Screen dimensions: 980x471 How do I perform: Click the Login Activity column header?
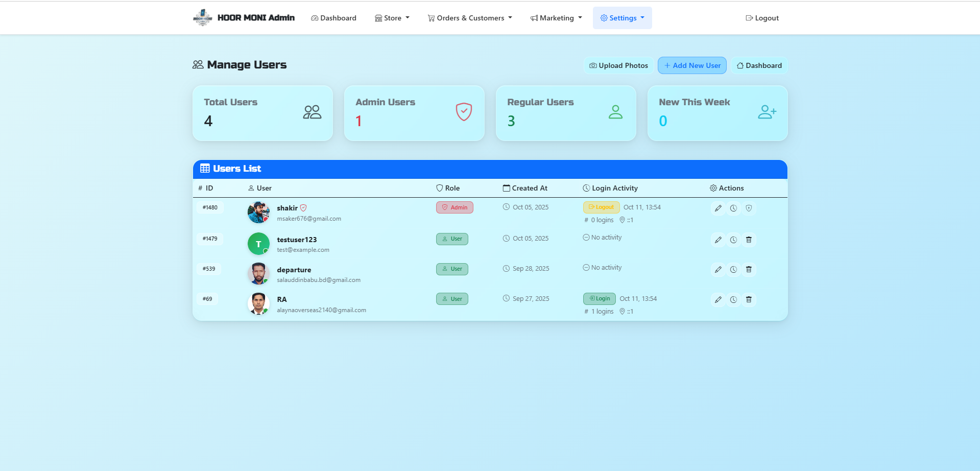click(x=610, y=188)
